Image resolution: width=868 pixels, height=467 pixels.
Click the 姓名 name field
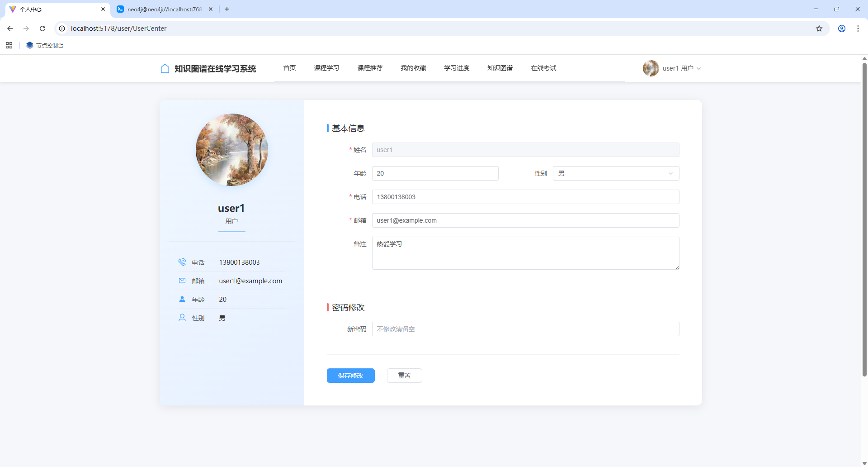[525, 150]
